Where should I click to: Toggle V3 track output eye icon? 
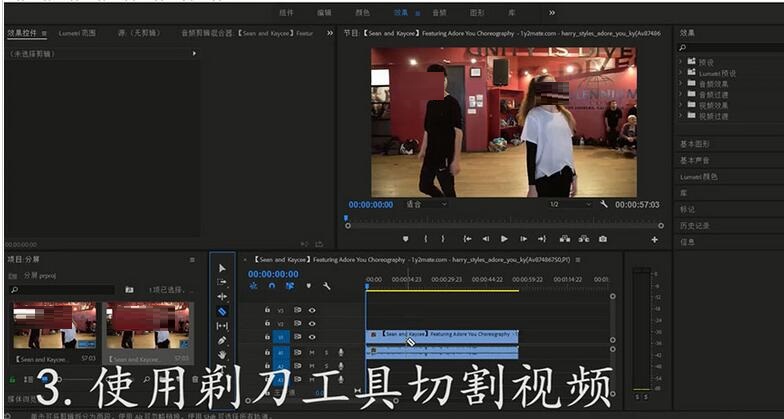point(312,310)
